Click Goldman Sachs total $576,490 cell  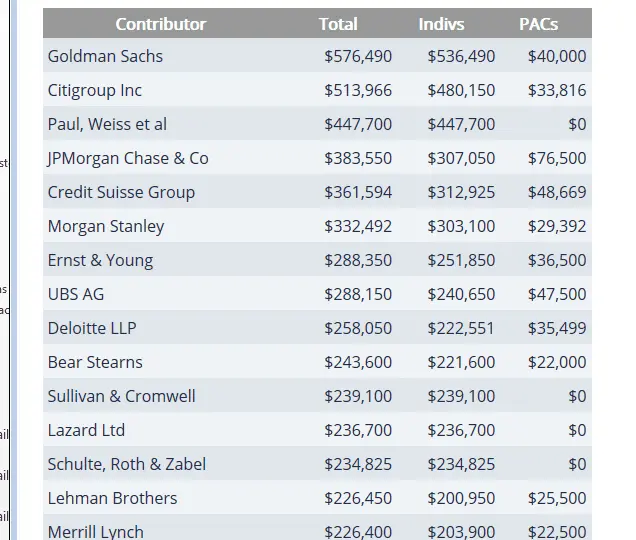point(358,56)
